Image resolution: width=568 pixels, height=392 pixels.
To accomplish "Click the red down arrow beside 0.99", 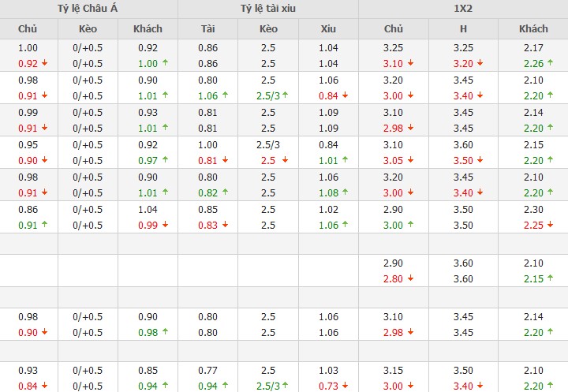I will [166, 226].
